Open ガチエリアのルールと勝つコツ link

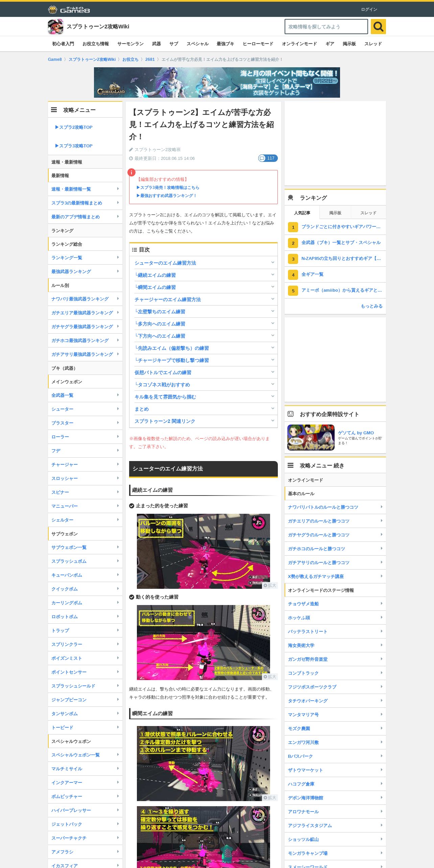335,521
